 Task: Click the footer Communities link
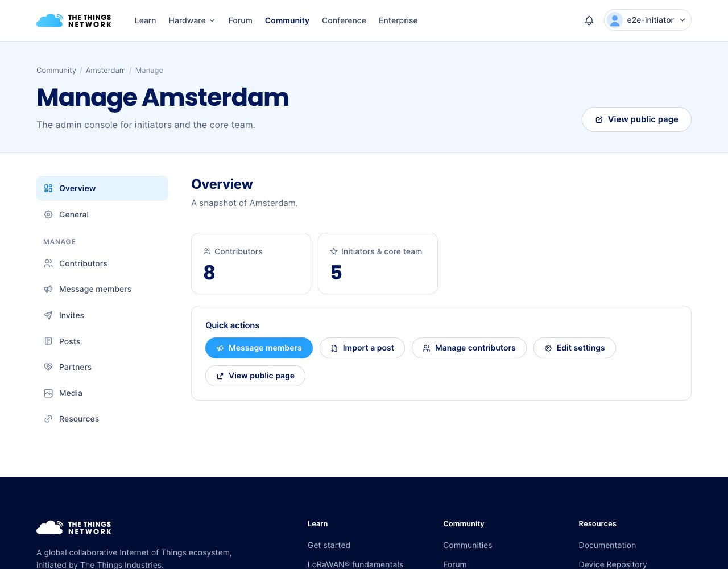(468, 545)
